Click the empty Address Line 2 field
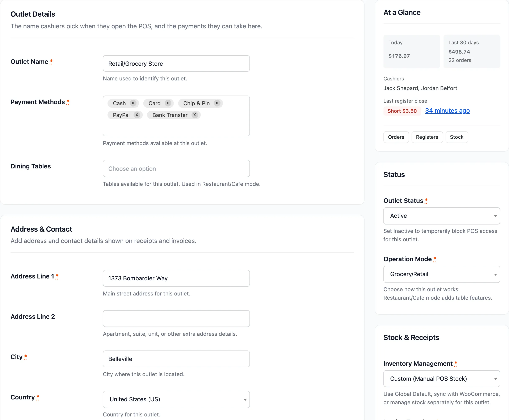The height and width of the screenshot is (420, 509). (x=176, y=319)
